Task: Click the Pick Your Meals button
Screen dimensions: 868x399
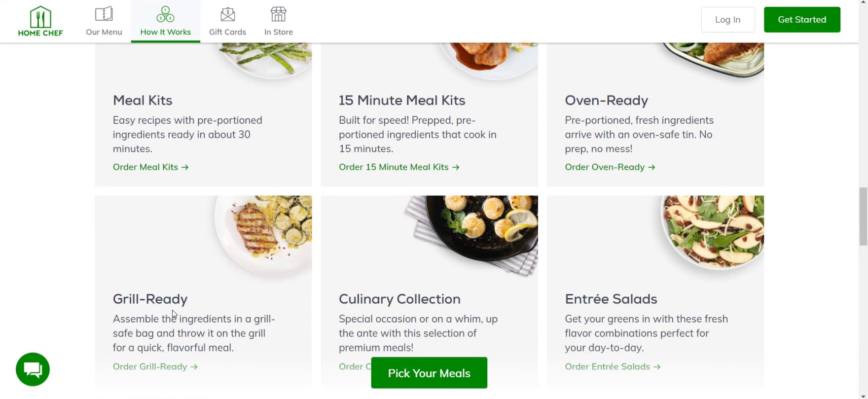Action: click(x=429, y=373)
